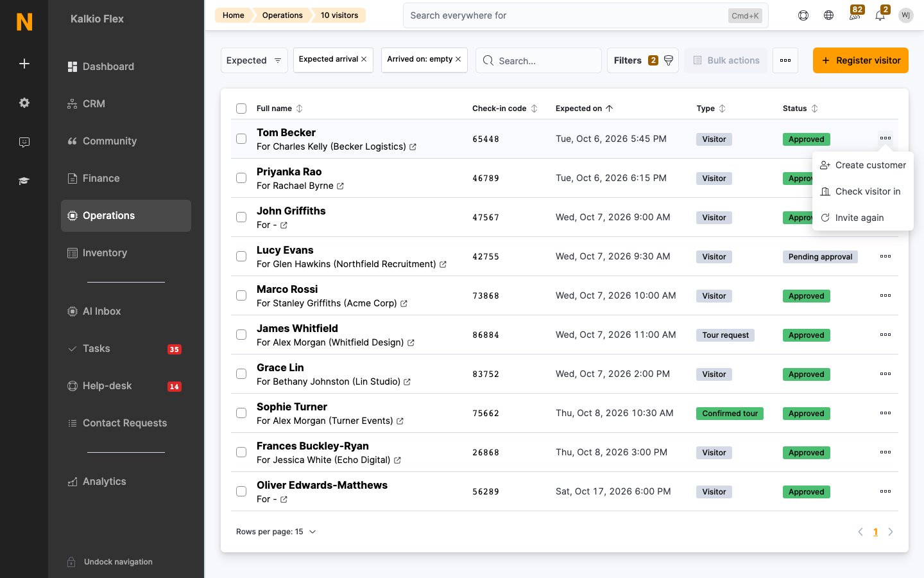Choose Check visitor in from the menu
Screen dimensions: 924x578
click(x=863, y=191)
